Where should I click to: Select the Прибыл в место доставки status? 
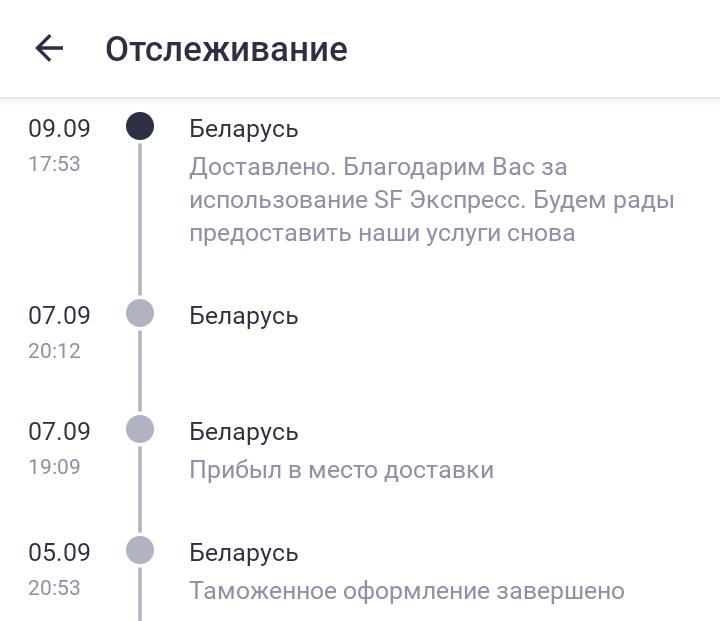tap(341, 470)
